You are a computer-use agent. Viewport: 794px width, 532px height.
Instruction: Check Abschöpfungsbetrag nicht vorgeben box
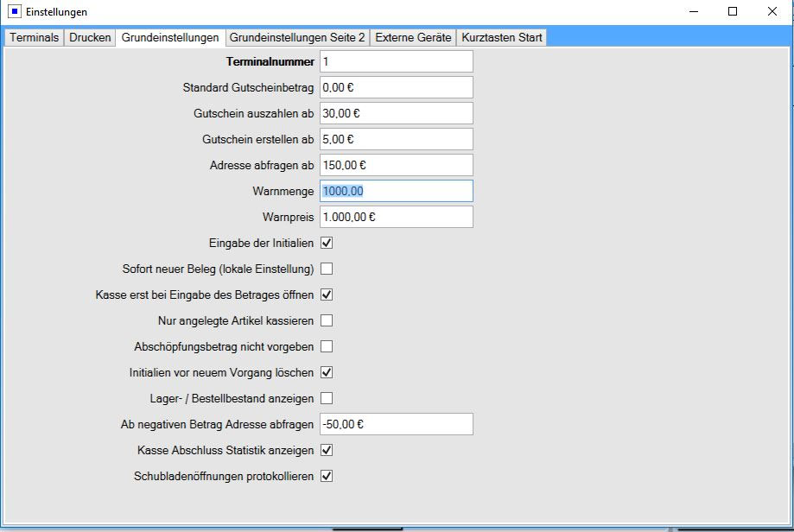point(327,346)
